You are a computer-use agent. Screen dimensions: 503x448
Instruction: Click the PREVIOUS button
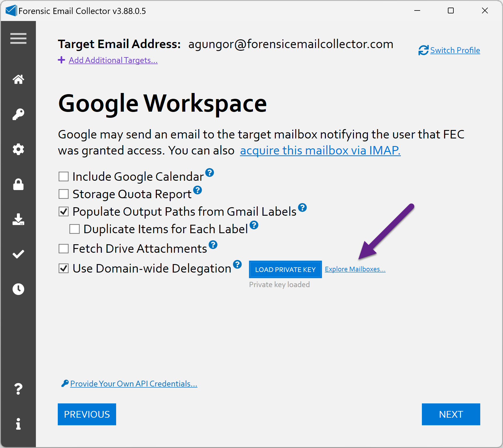coord(87,414)
